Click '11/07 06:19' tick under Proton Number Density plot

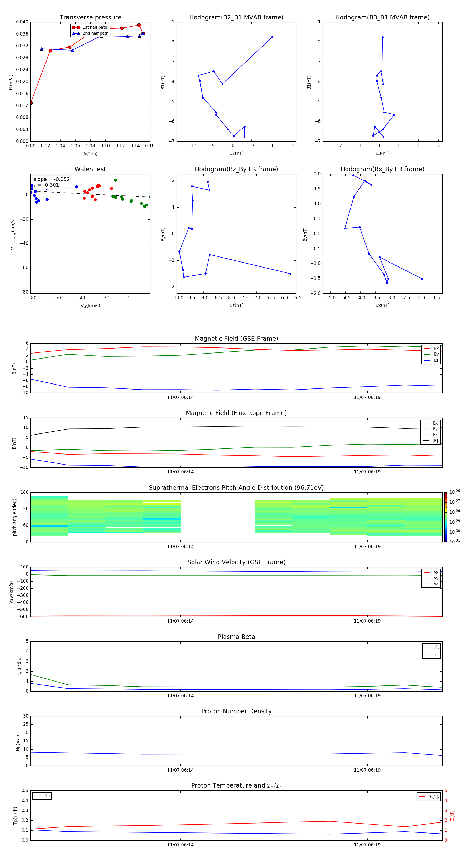367,770
